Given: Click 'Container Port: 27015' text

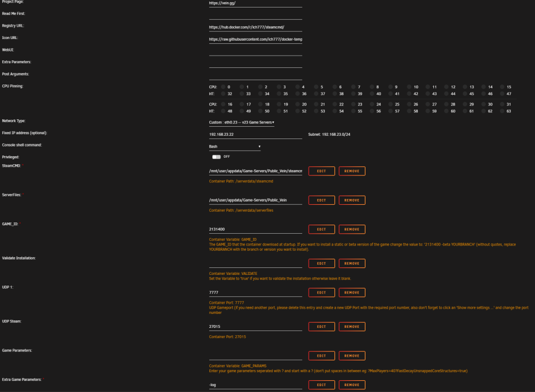Looking at the screenshot, I should click(x=227, y=337).
